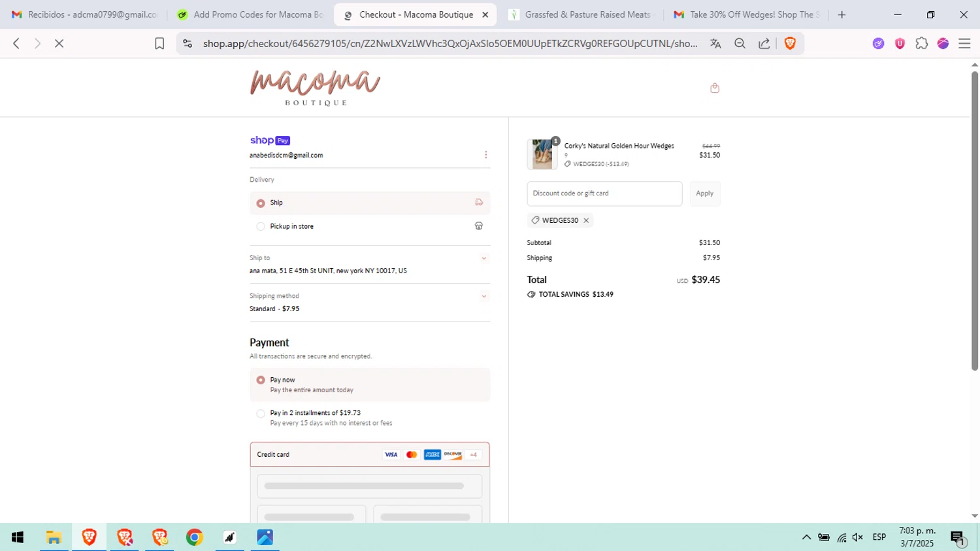Show the +4 more card types

click(474, 454)
